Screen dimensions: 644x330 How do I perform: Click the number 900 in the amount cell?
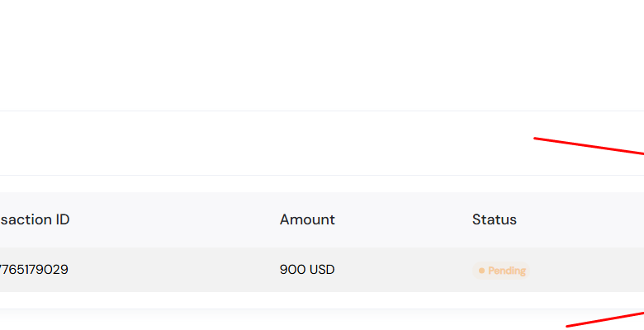point(292,270)
